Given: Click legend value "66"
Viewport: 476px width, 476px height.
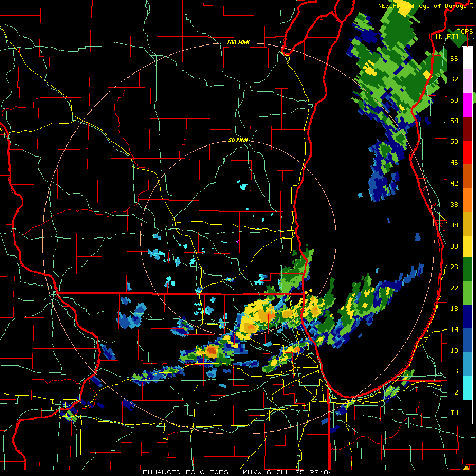Looking at the screenshot, I should click(454, 58).
